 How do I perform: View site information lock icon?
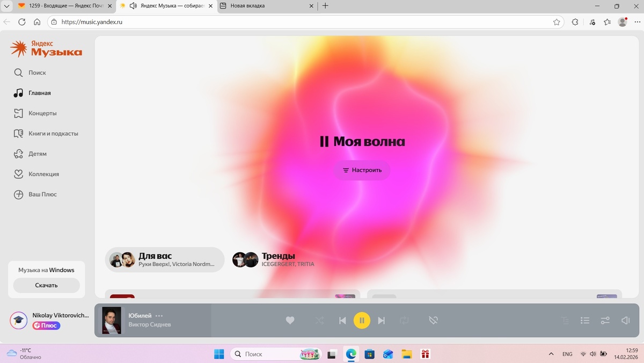[54, 22]
